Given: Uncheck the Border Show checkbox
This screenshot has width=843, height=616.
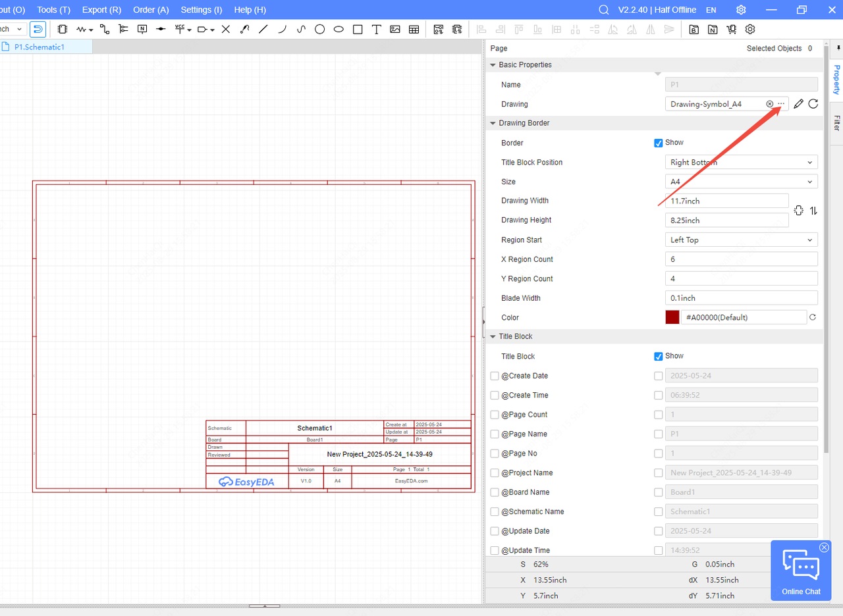Looking at the screenshot, I should (x=658, y=143).
